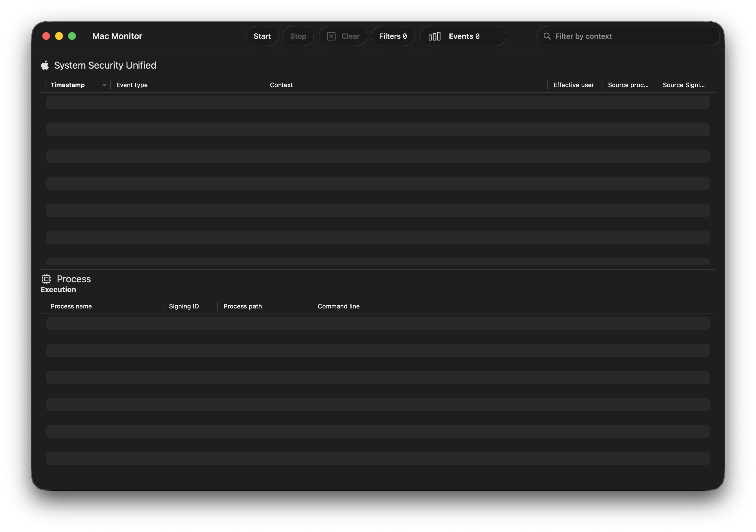This screenshot has width=756, height=532.
Task: Click the Signing ID column header
Action: [184, 306]
